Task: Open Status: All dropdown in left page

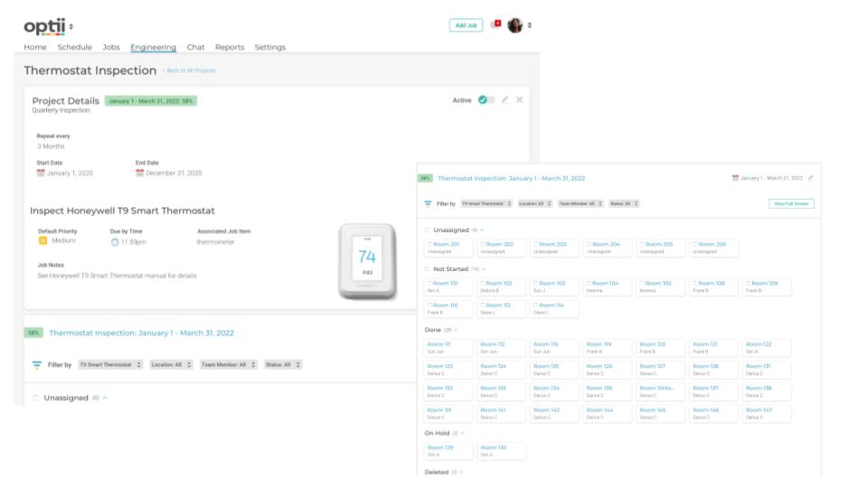Action: point(282,364)
